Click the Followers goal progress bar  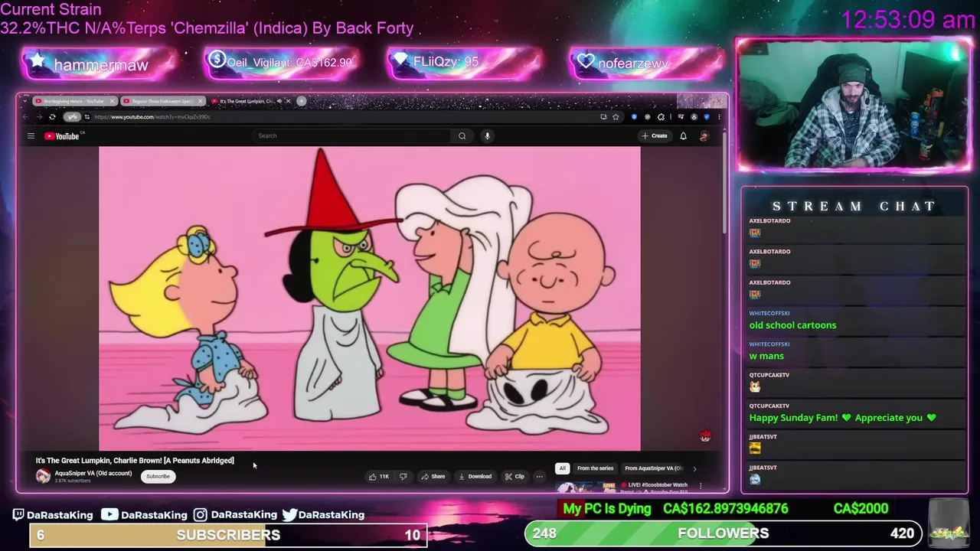click(722, 533)
